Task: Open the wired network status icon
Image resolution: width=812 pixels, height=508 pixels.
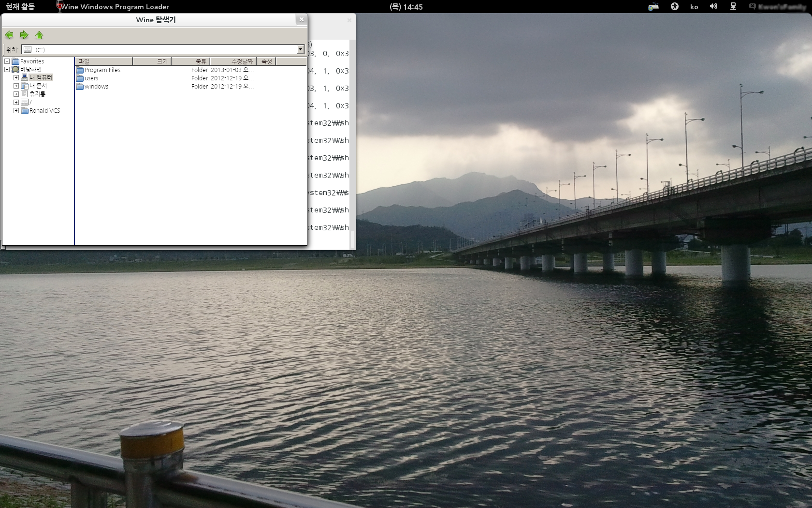Action: click(x=733, y=7)
